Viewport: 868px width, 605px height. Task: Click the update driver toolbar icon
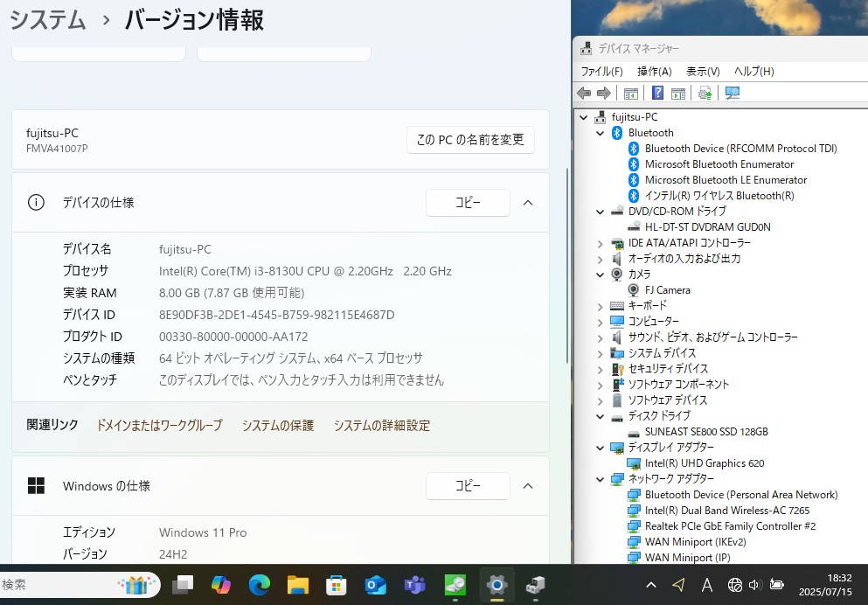pos(705,93)
